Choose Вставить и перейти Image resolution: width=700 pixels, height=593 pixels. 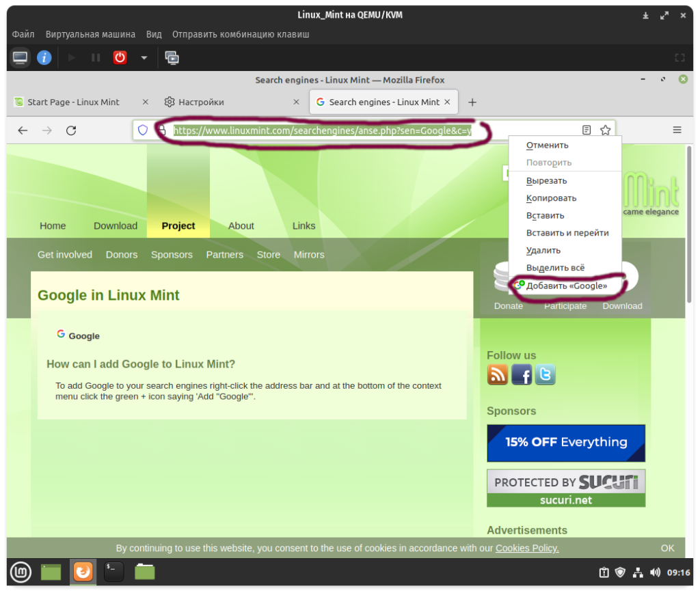(x=565, y=233)
